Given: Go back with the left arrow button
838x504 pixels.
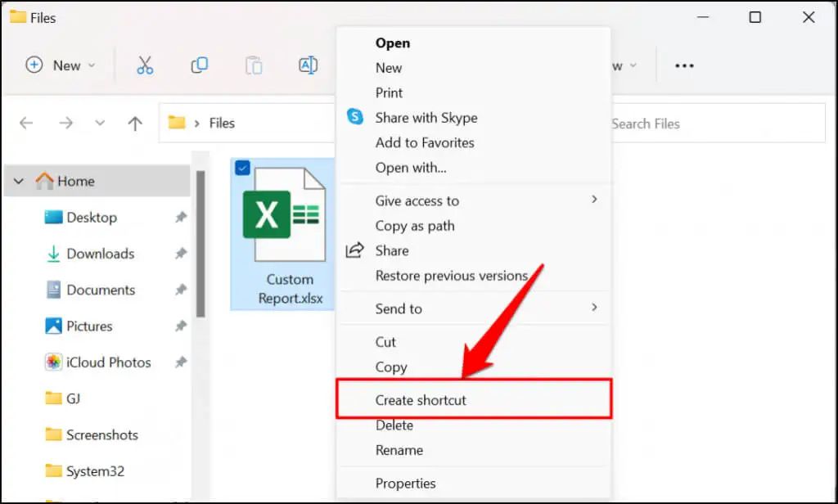Looking at the screenshot, I should 26,124.
